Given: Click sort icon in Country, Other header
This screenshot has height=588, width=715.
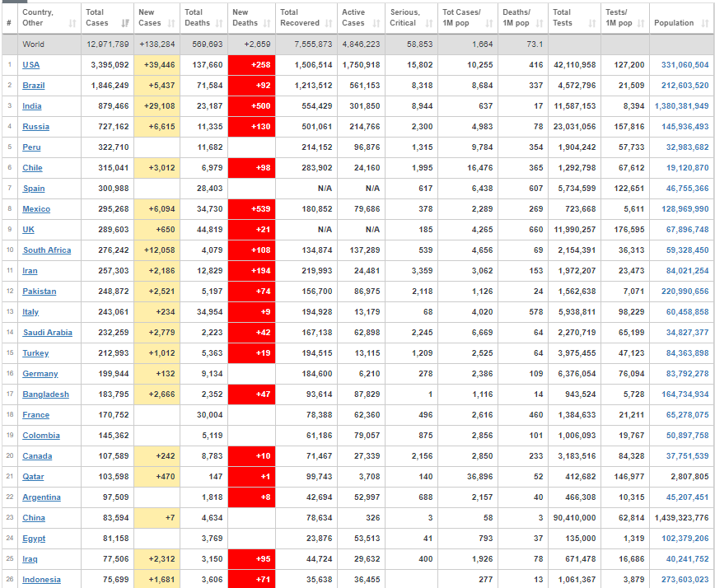Looking at the screenshot, I should tap(73, 23).
